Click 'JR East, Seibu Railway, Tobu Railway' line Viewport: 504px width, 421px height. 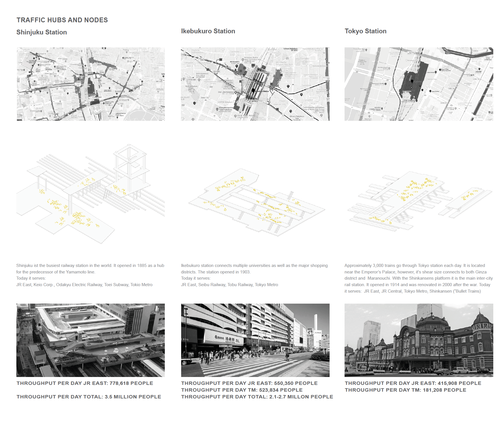coord(229,285)
